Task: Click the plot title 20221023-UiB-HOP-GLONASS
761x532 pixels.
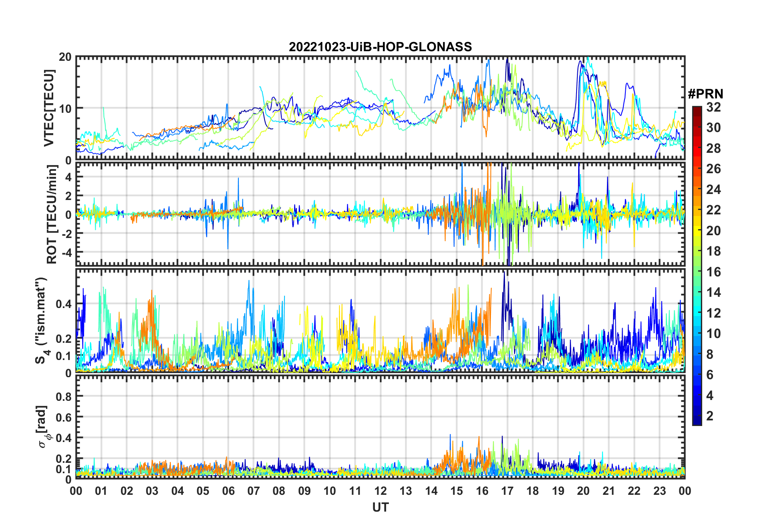Action: coord(380,47)
